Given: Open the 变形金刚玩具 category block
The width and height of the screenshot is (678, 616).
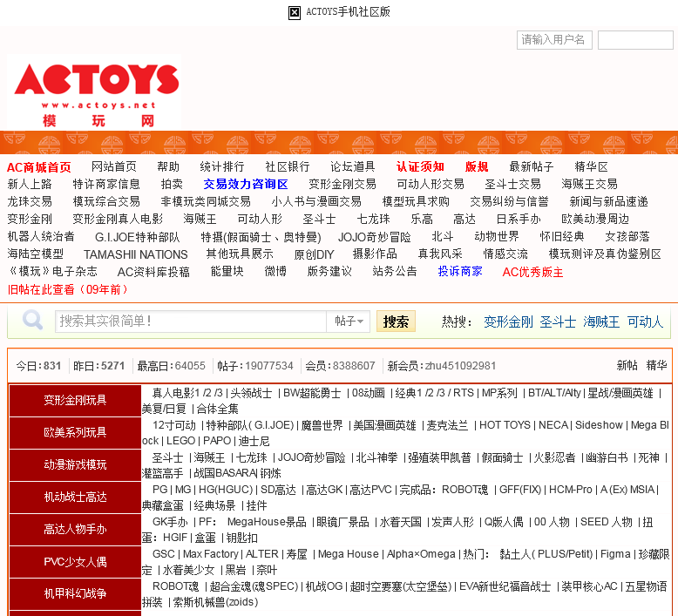Looking at the screenshot, I should pos(75,400).
